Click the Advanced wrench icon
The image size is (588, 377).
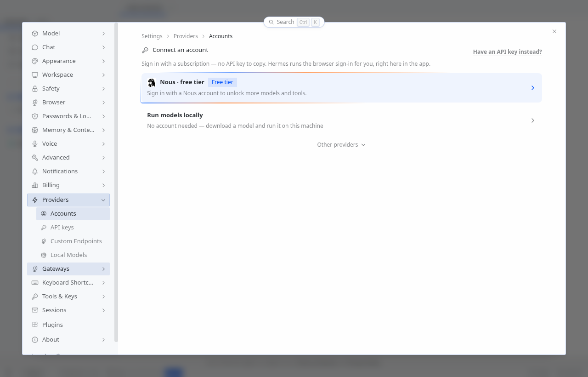pyautogui.click(x=35, y=158)
